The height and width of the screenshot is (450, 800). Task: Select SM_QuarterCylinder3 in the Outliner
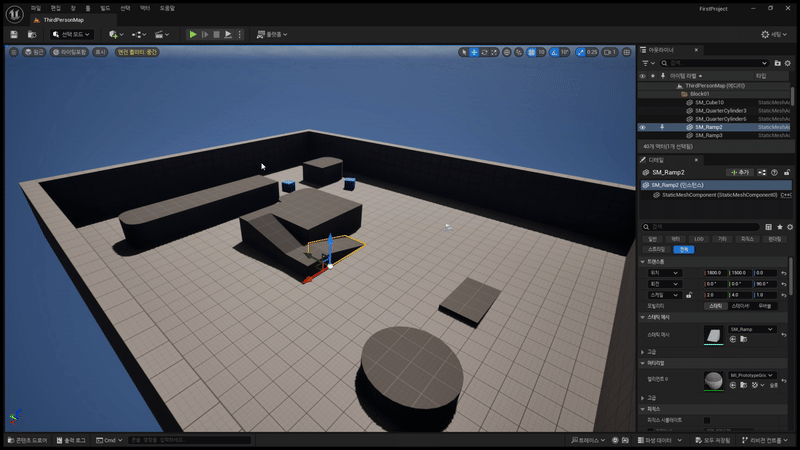(x=720, y=111)
